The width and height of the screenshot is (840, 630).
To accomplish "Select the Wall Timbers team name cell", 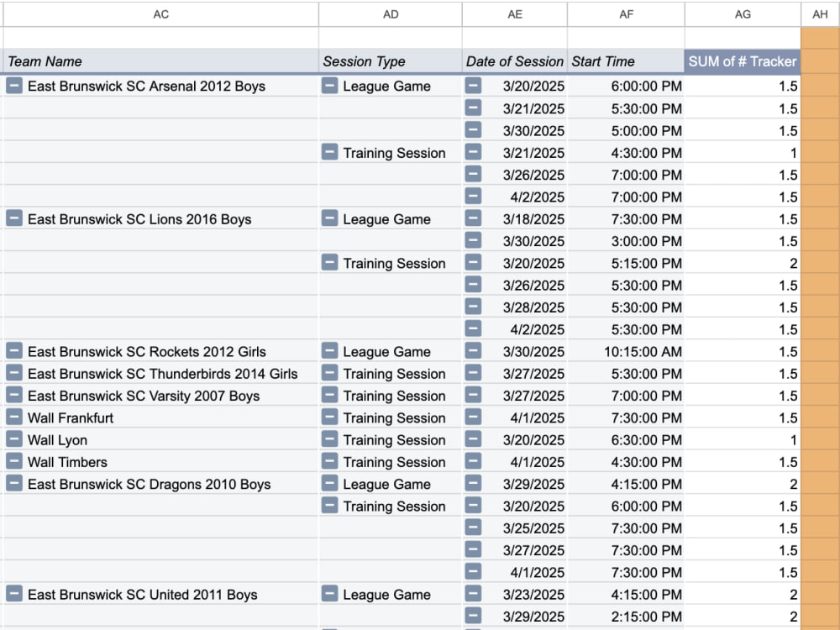I will 160,462.
